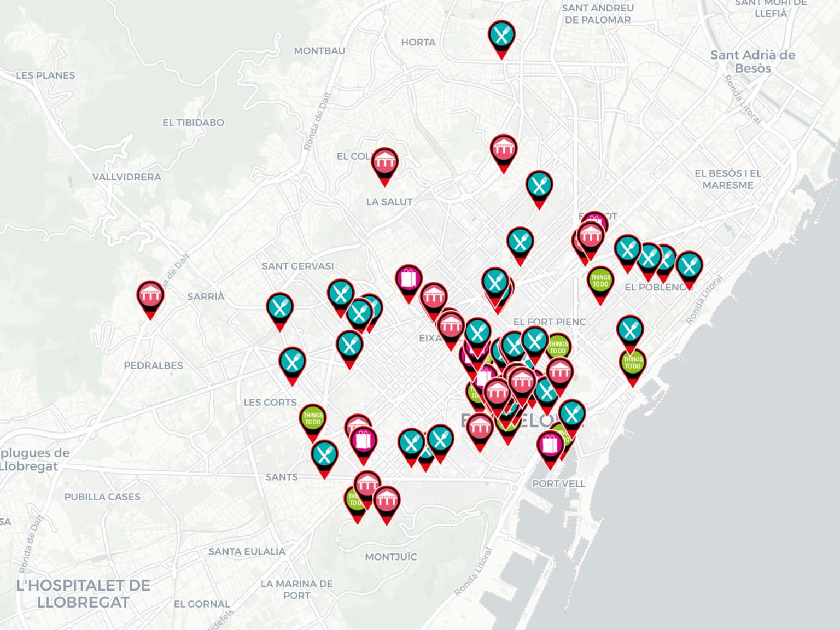This screenshot has width=840, height=630.
Task: Click the restaurant marker just above Sants label
Action: click(324, 455)
